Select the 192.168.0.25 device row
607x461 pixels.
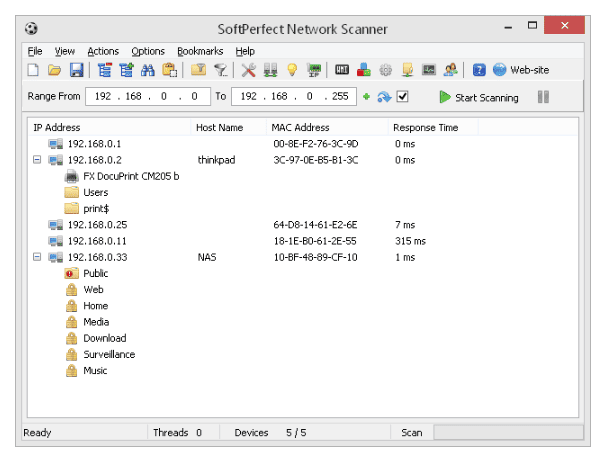click(x=303, y=225)
